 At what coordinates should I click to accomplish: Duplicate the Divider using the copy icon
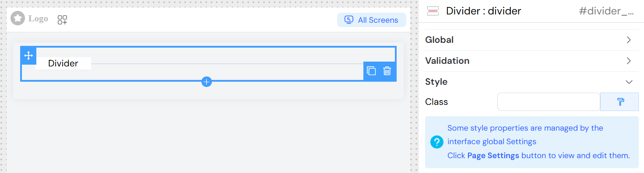coord(371,71)
